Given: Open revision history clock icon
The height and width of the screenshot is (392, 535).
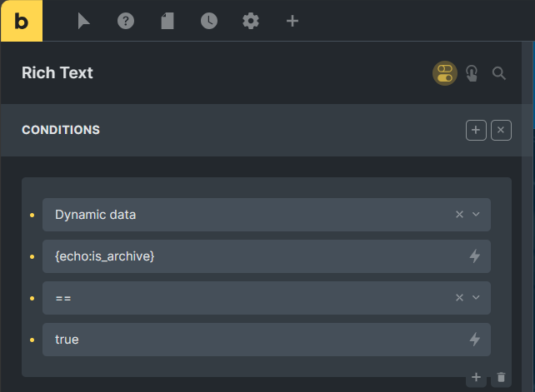Looking at the screenshot, I should tap(209, 21).
